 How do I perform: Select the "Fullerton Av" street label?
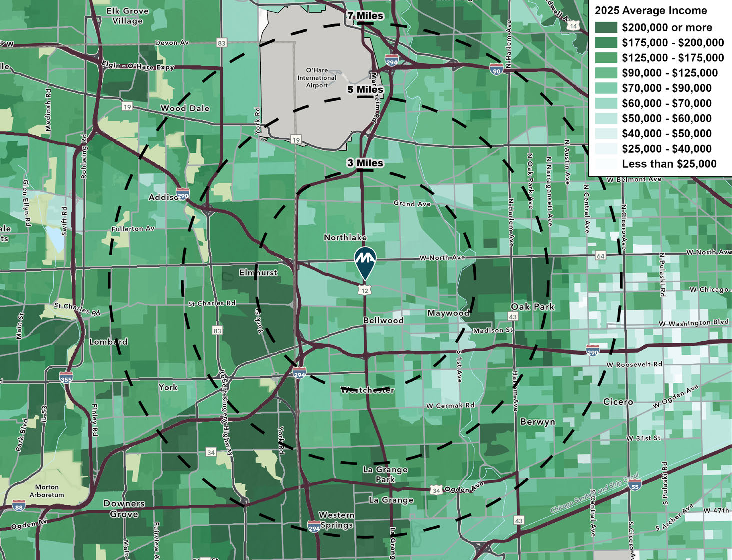pos(133,229)
